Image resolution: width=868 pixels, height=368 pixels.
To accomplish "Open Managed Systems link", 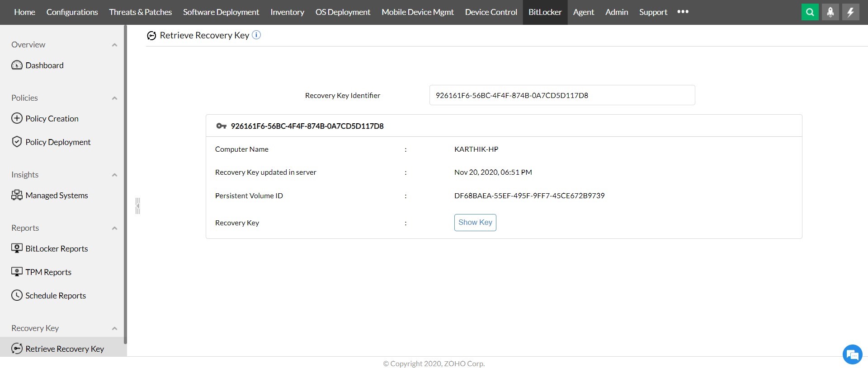I will click(57, 196).
